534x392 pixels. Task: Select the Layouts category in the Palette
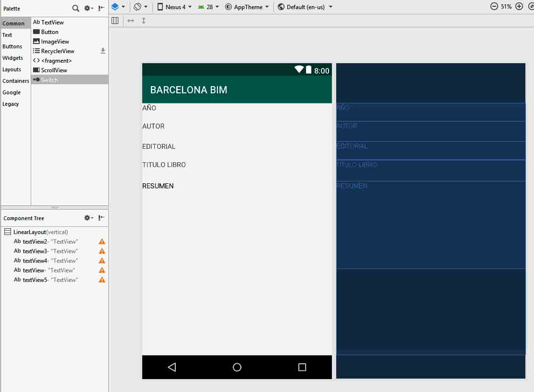pos(12,69)
